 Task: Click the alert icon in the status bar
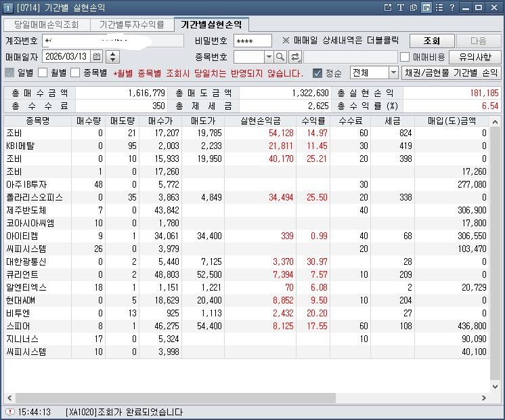[x=10, y=412]
